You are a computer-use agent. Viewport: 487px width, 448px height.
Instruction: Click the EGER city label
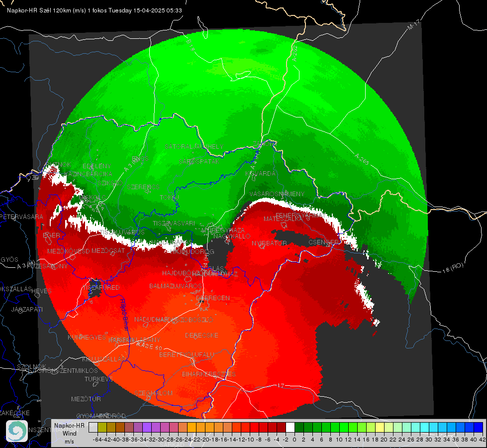[51, 235]
